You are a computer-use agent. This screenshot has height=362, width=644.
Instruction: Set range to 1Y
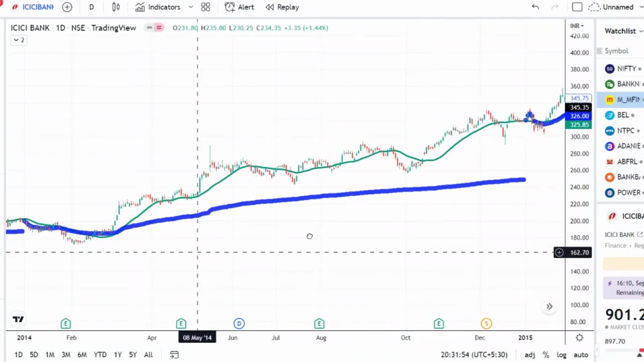118,354
